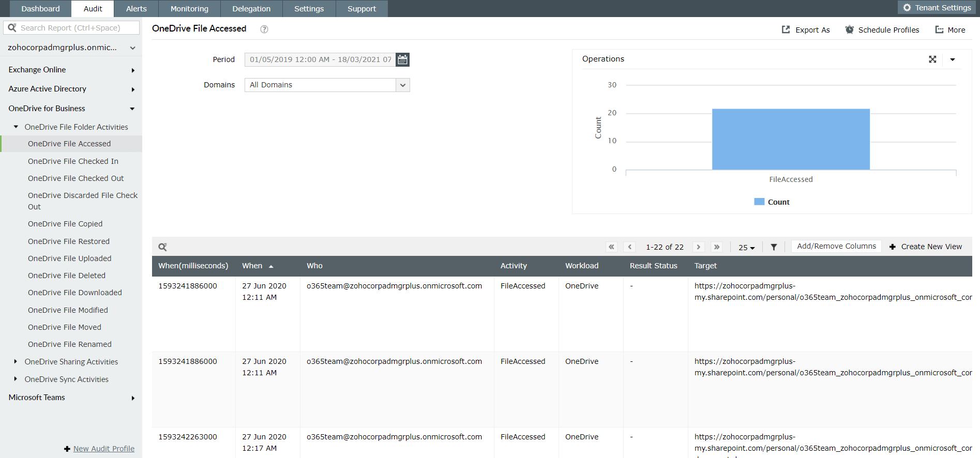Click Add/Remove Columns button
Viewport: 980px width, 458px height.
(x=836, y=247)
